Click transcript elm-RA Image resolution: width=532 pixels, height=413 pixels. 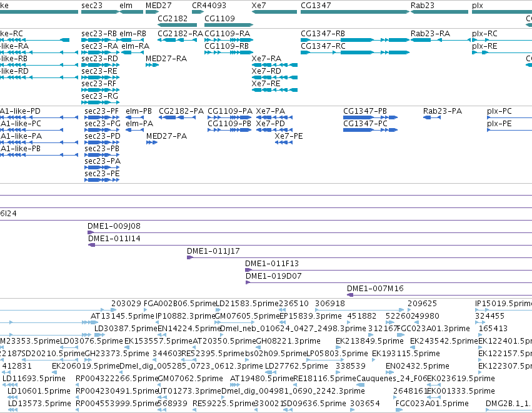(x=133, y=52)
